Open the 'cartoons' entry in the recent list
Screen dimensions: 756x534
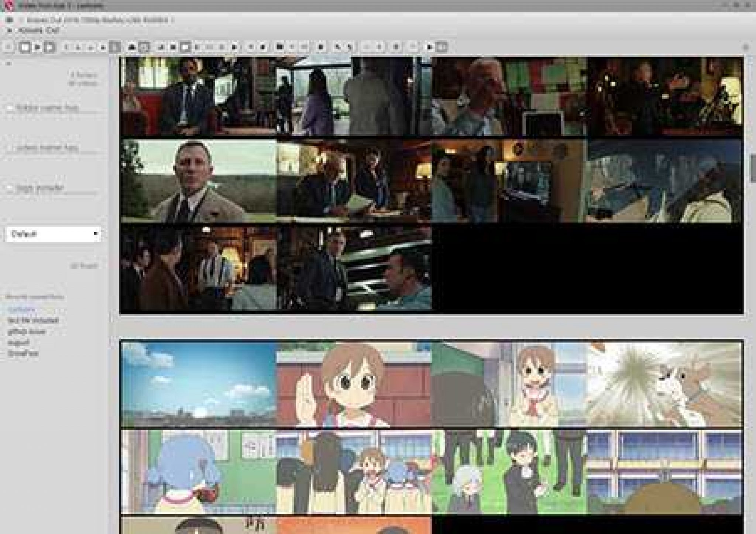tap(21, 309)
